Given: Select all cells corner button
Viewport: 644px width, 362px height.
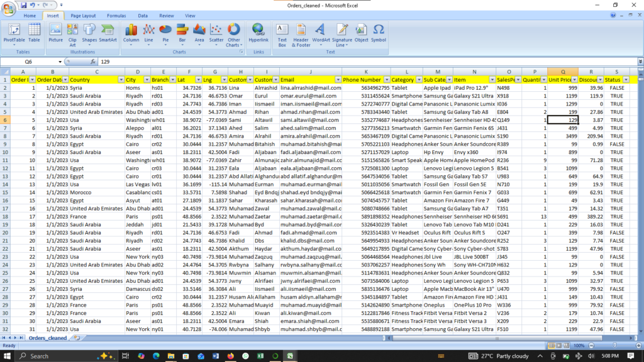Looking at the screenshot, I should pos(5,72).
